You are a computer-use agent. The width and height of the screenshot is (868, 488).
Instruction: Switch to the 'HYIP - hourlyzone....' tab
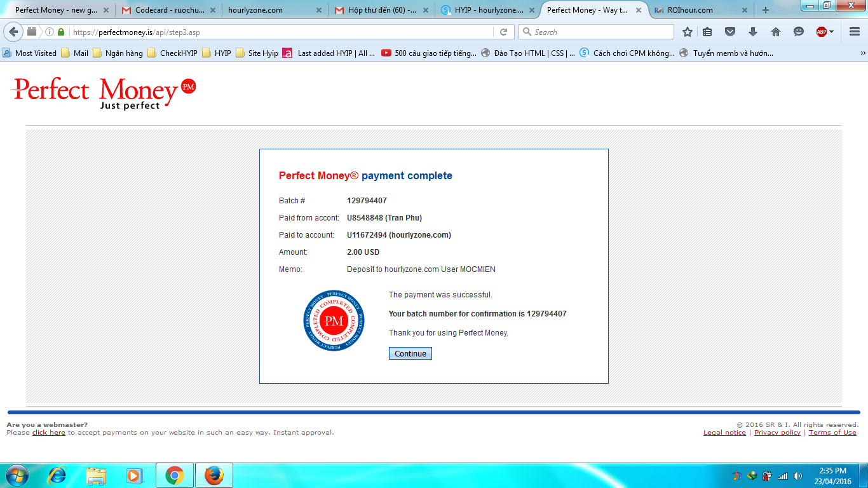[x=482, y=10]
